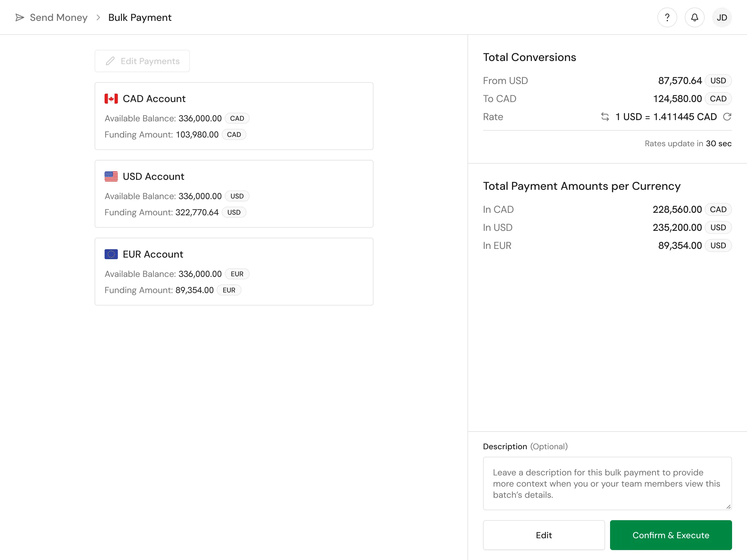Viewport: 747px width, 560px height.
Task: Click the Bulk Payment breadcrumb
Action: pos(140,17)
